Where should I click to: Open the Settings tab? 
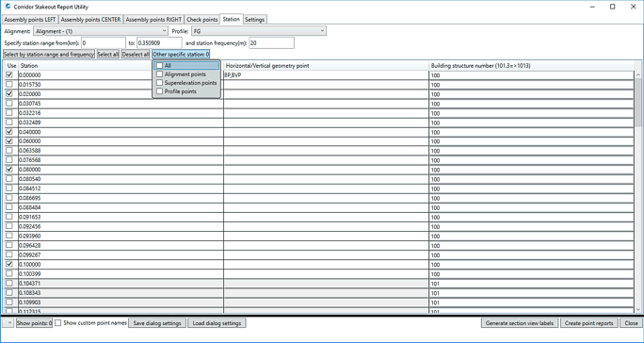tap(254, 20)
